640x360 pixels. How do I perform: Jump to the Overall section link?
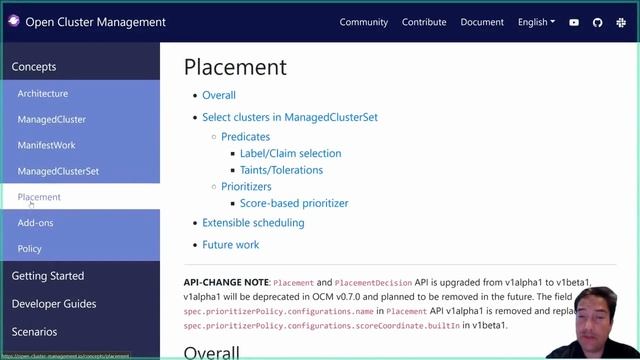tap(219, 95)
